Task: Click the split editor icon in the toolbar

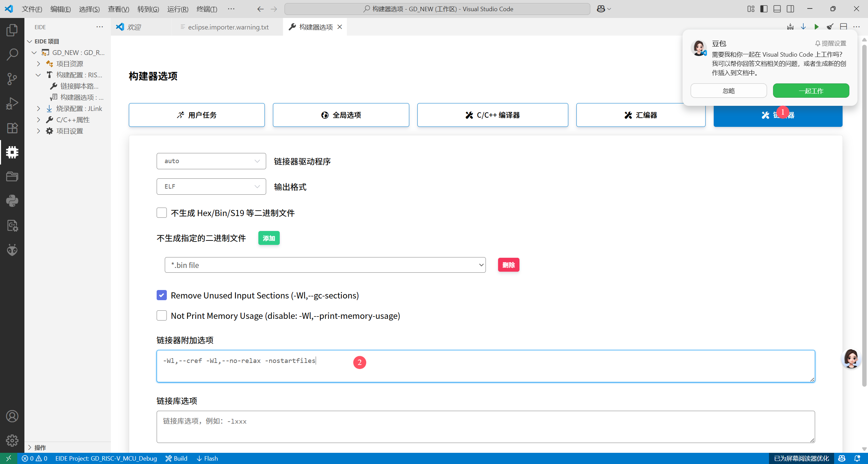Action: click(x=844, y=26)
